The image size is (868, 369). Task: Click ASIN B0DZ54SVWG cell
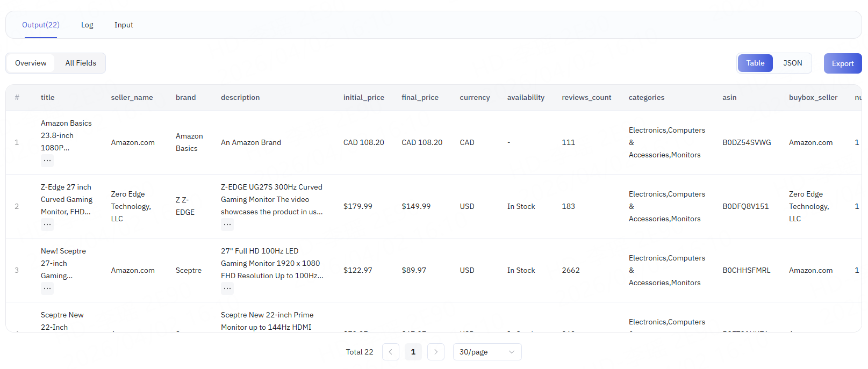pyautogui.click(x=747, y=142)
